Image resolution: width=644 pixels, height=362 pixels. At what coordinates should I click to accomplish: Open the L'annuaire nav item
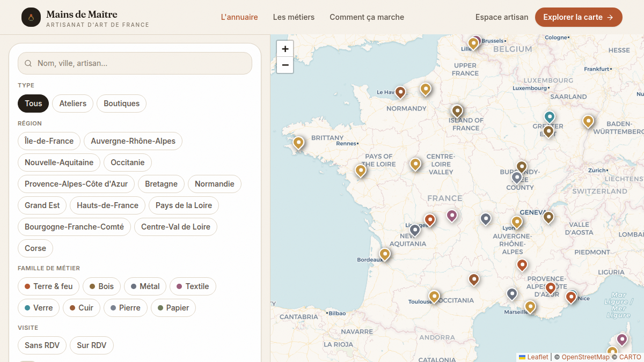[x=239, y=17]
